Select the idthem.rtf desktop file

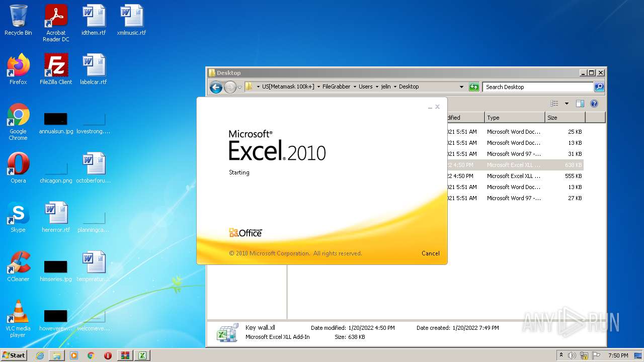click(94, 20)
